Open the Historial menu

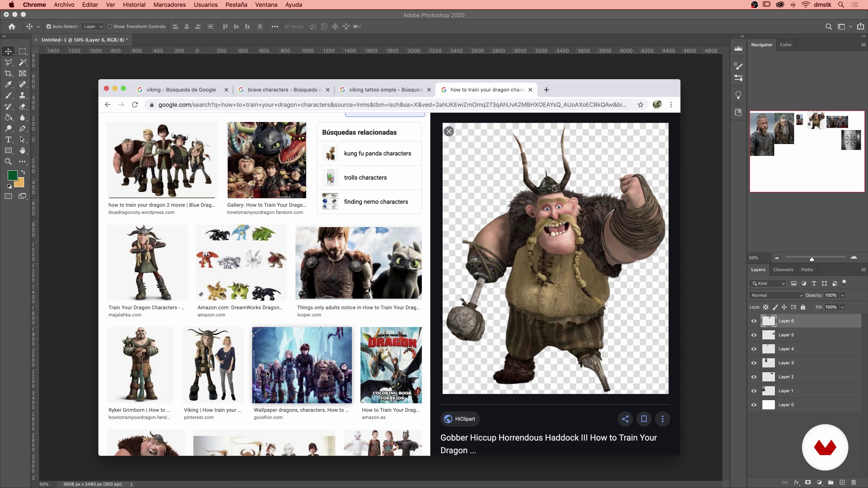pyautogui.click(x=134, y=5)
